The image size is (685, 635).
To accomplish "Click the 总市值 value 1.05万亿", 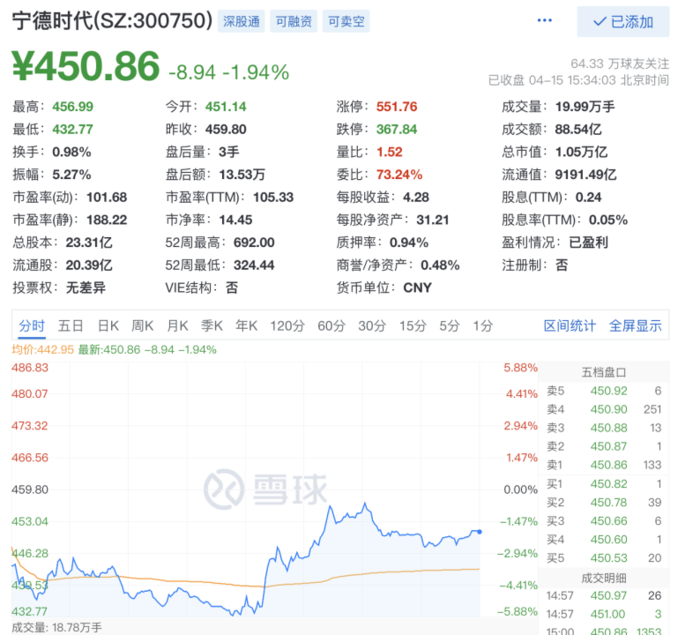I will pyautogui.click(x=581, y=152).
